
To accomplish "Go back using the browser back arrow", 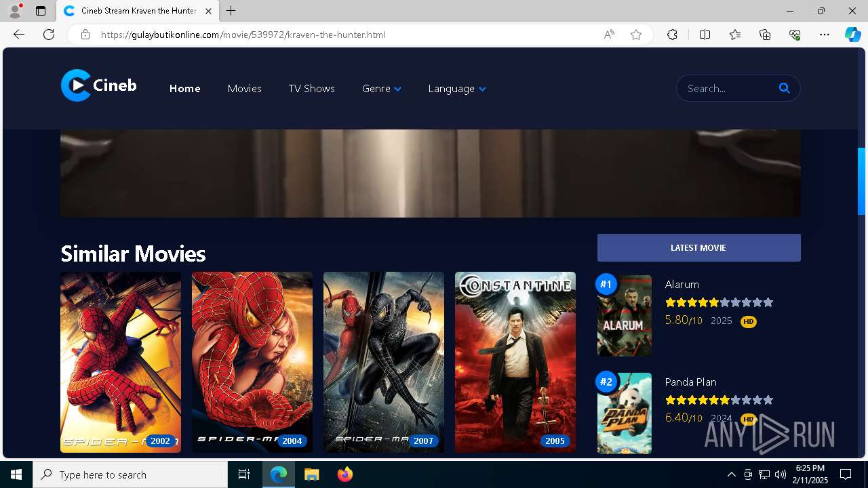I will [x=19, y=35].
